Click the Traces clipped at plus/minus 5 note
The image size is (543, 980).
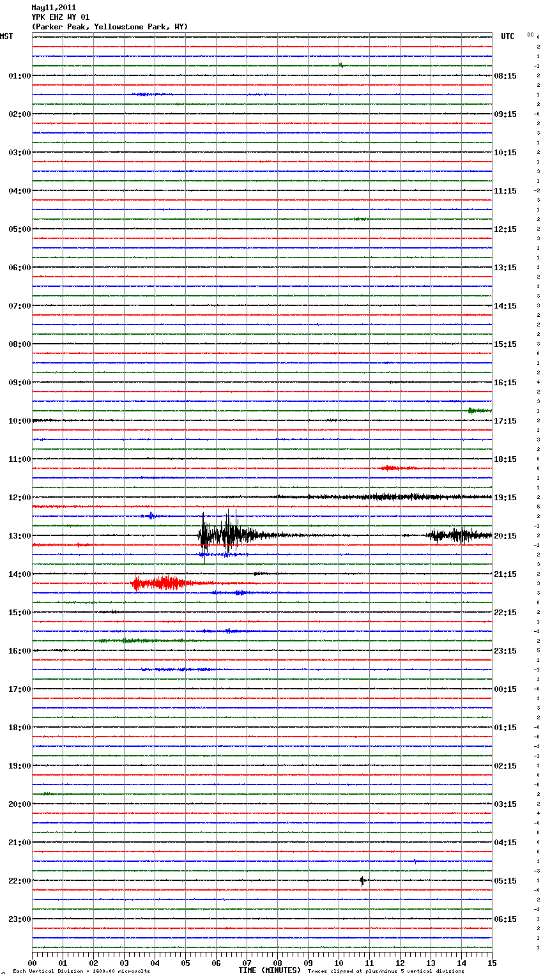point(386,972)
